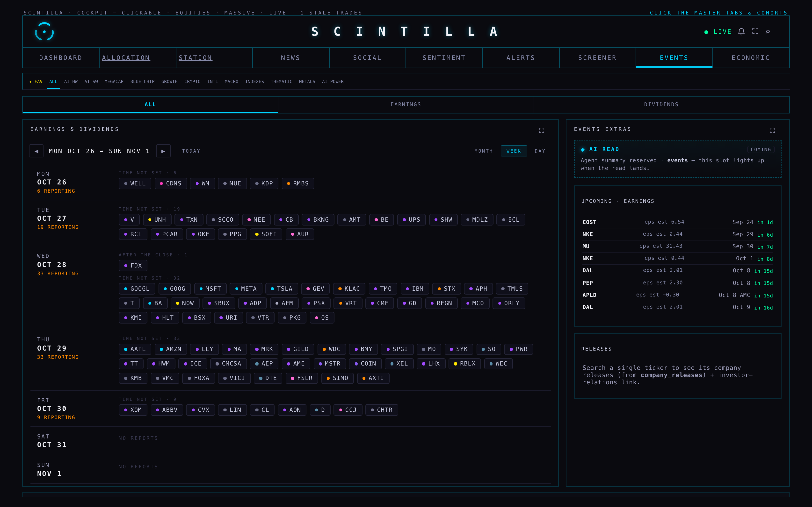812x507 pixels.
Task: Select the Dividends filter tab
Action: 661,105
